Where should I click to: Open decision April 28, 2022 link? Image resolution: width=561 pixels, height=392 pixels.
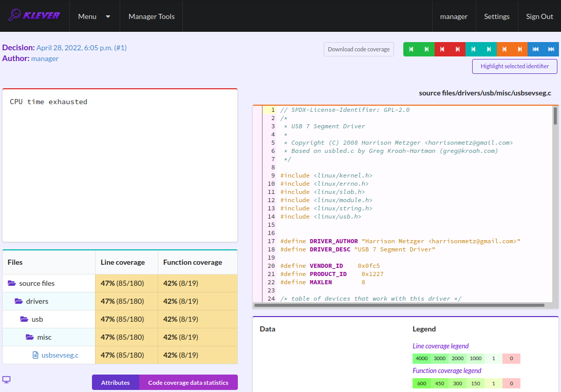click(82, 48)
